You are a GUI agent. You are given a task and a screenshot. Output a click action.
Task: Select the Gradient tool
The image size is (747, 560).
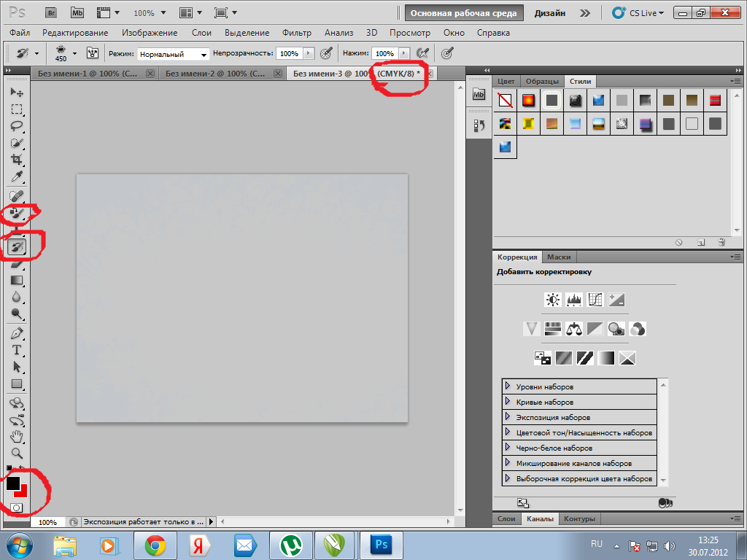click(x=17, y=281)
